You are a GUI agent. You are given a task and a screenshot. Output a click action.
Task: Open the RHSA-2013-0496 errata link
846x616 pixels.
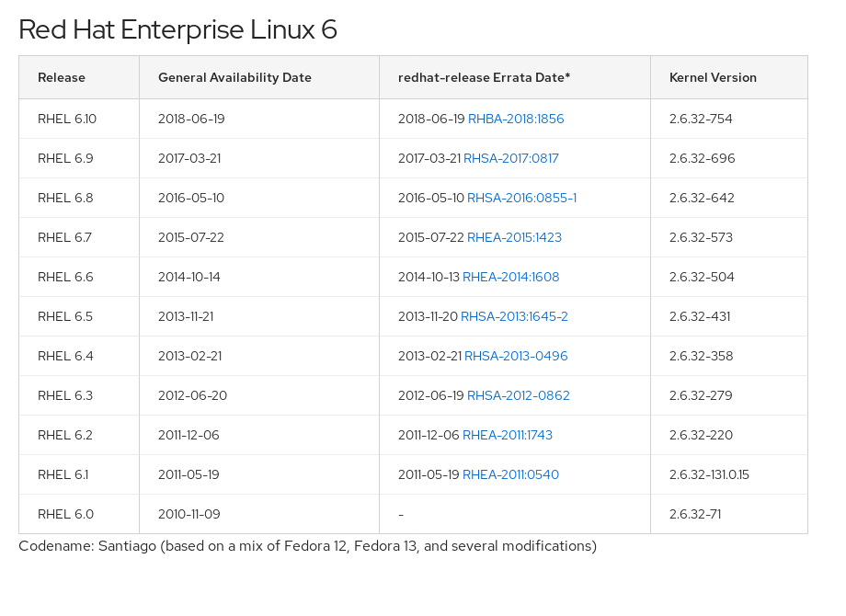click(516, 356)
